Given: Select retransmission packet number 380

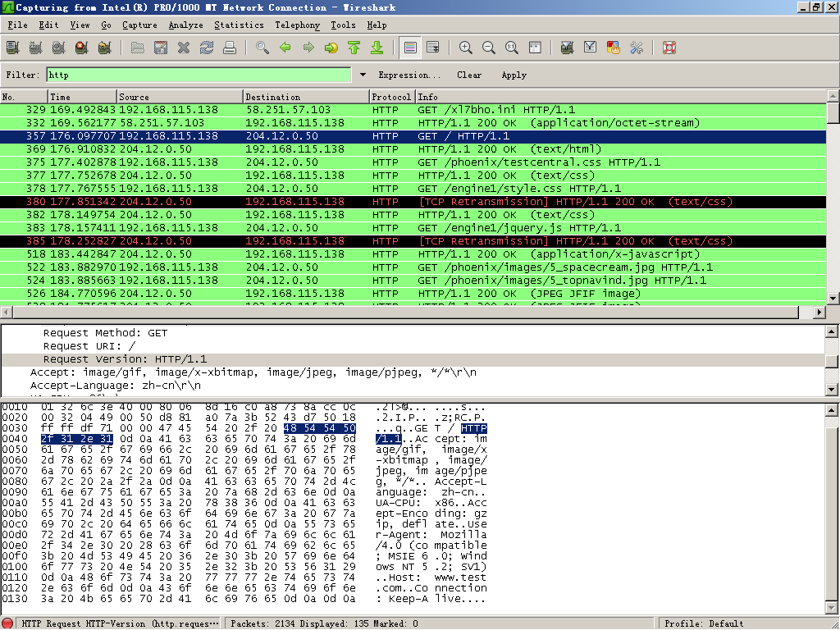Looking at the screenshot, I should tap(413, 202).
